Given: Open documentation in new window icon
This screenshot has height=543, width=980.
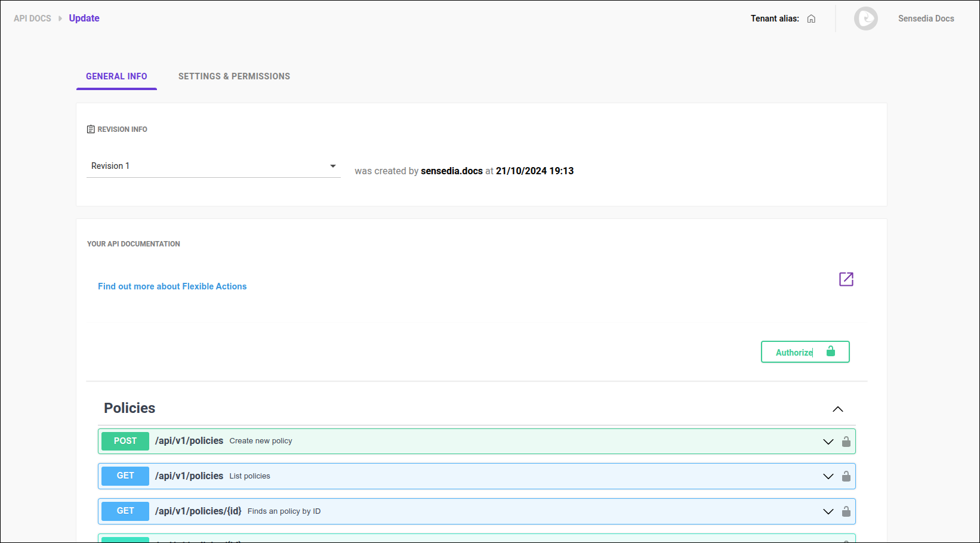Looking at the screenshot, I should [846, 279].
